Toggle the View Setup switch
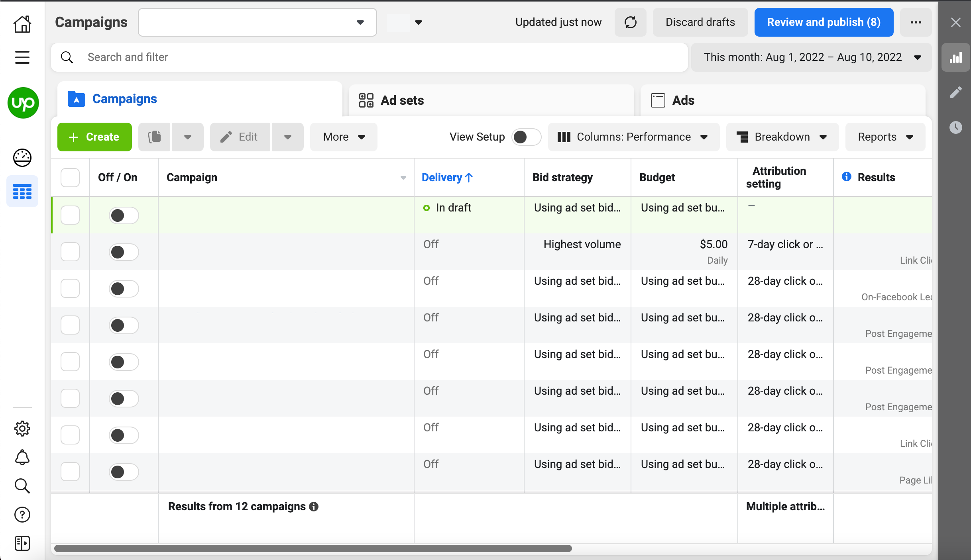This screenshot has width=971, height=560. tap(526, 137)
